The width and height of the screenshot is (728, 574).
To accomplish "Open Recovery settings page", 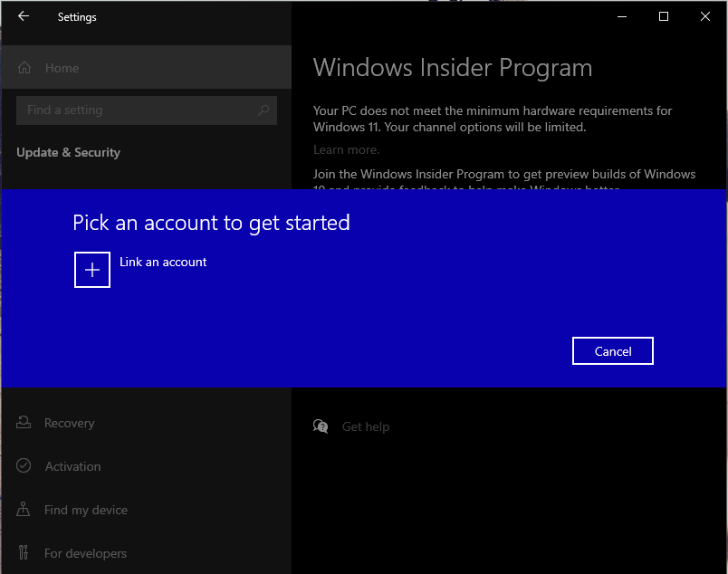I will [147, 423].
